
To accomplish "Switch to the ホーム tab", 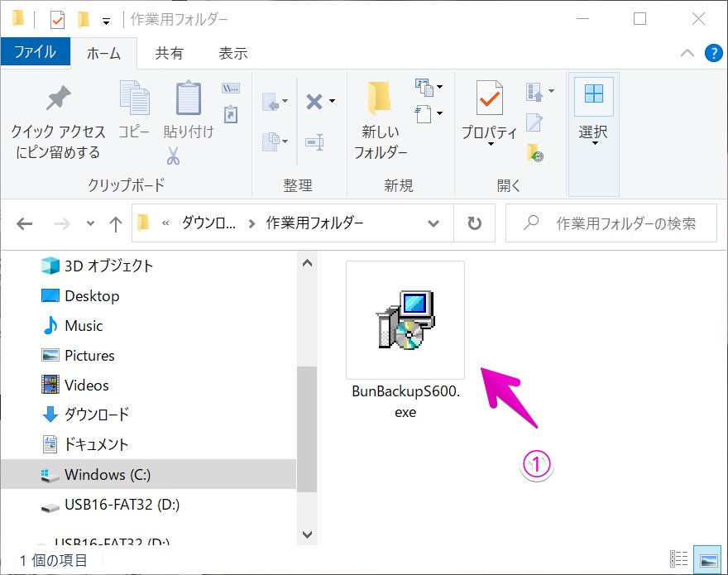I will 103,54.
